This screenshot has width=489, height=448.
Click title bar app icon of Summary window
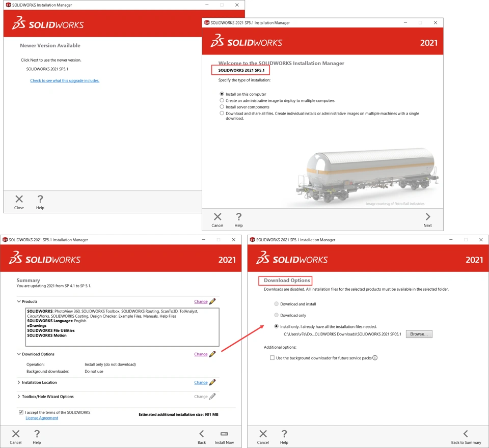5,239
